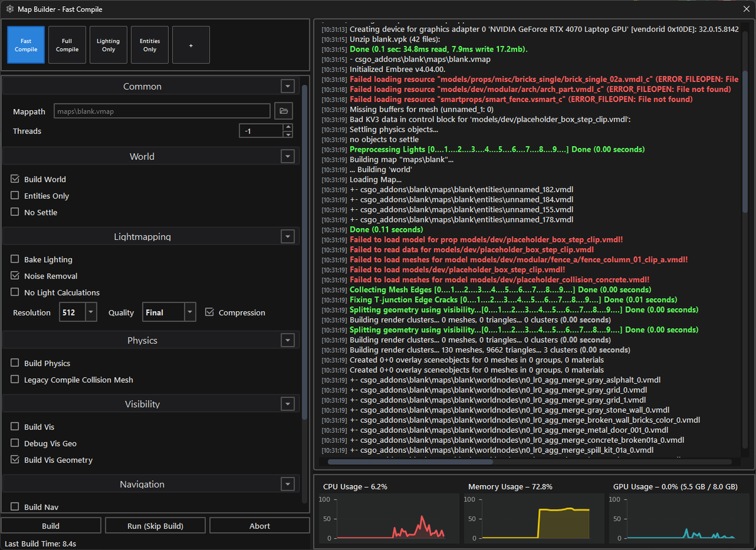This screenshot has width=756, height=550.
Task: Enable Legacy Compile Collision Mesh
Action: click(x=15, y=380)
